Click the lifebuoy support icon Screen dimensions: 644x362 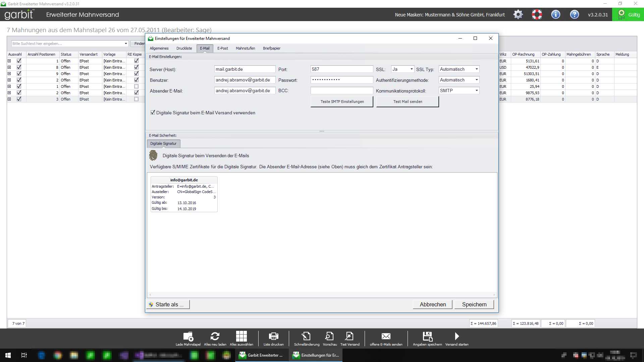[x=537, y=14]
